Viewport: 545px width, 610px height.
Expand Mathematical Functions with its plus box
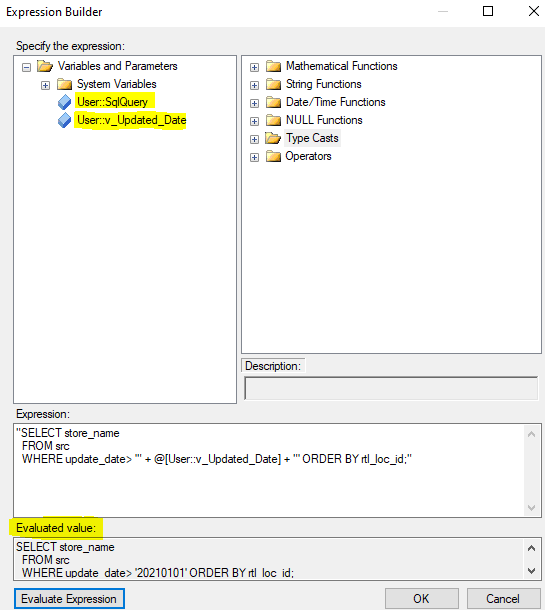[254, 67]
